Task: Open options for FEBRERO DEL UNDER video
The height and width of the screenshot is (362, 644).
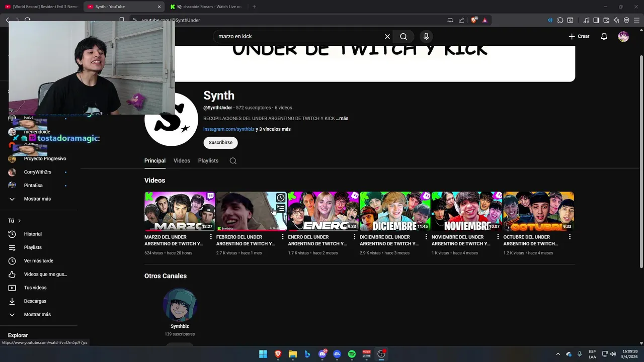Action: (x=283, y=237)
